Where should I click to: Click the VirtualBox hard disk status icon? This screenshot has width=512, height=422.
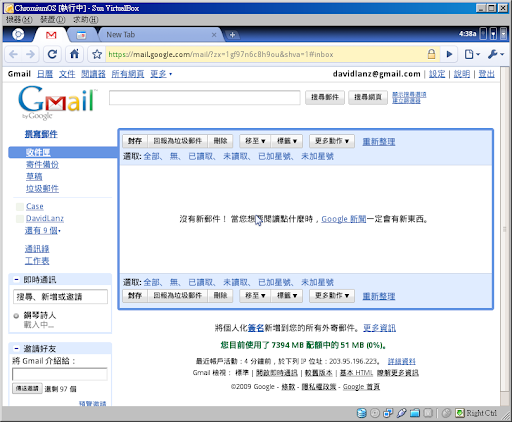[x=362, y=413]
